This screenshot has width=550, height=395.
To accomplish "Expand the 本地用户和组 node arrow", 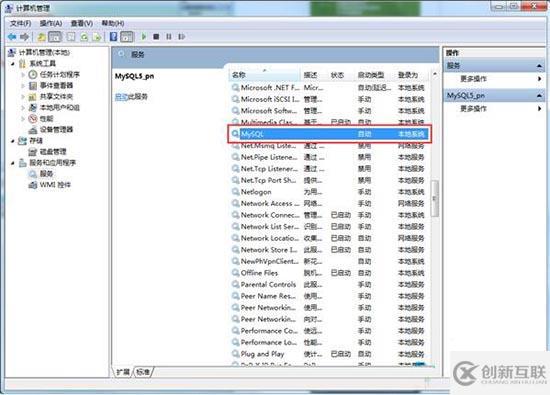I will click(23, 108).
